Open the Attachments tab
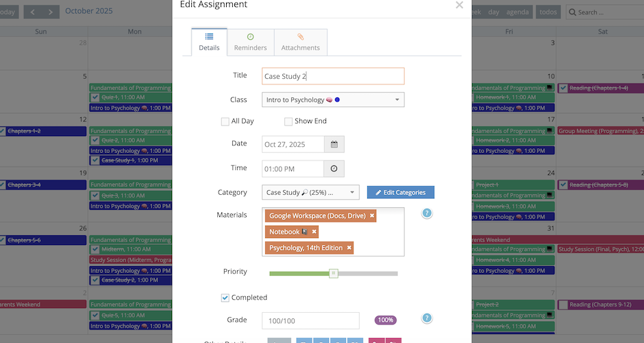The width and height of the screenshot is (644, 343). tap(300, 42)
